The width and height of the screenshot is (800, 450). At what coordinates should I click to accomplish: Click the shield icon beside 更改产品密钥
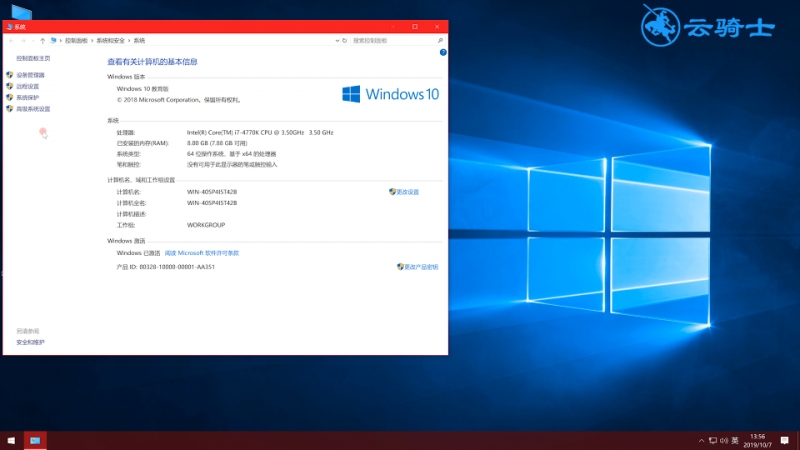pos(400,266)
